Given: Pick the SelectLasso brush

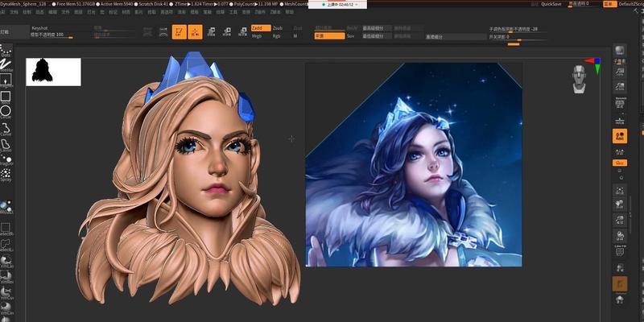Looking at the screenshot, I should (6, 245).
